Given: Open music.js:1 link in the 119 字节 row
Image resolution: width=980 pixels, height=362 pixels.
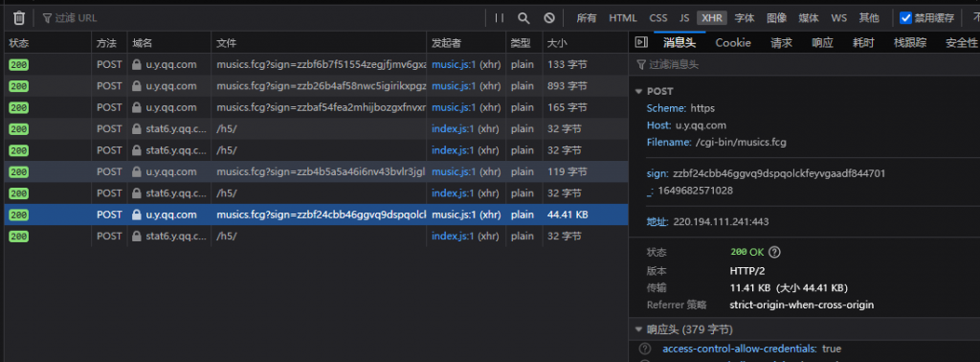Looking at the screenshot, I should (455, 172).
